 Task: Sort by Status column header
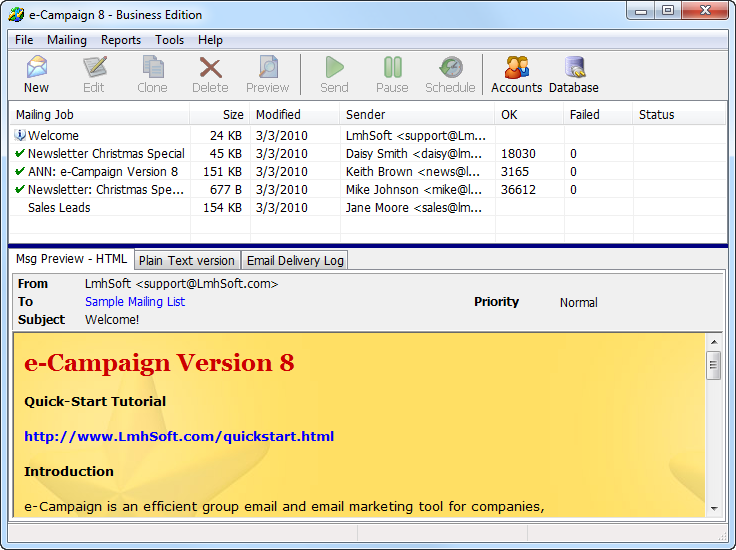(x=679, y=115)
